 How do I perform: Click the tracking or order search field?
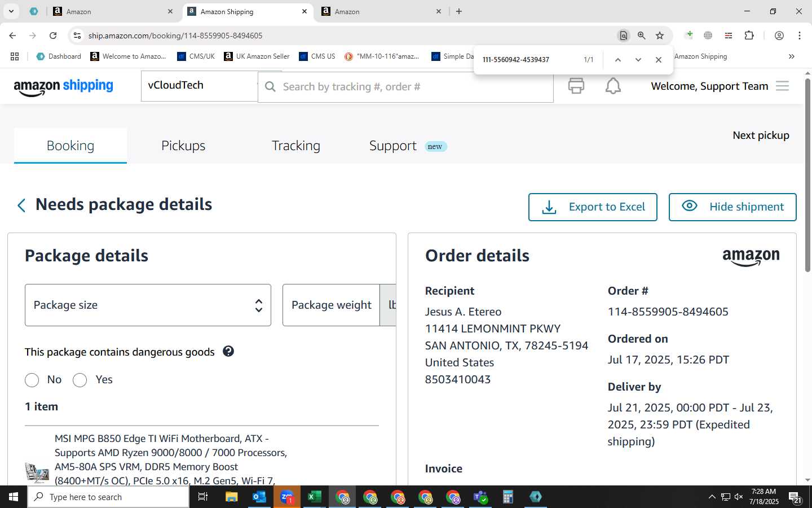pos(405,87)
